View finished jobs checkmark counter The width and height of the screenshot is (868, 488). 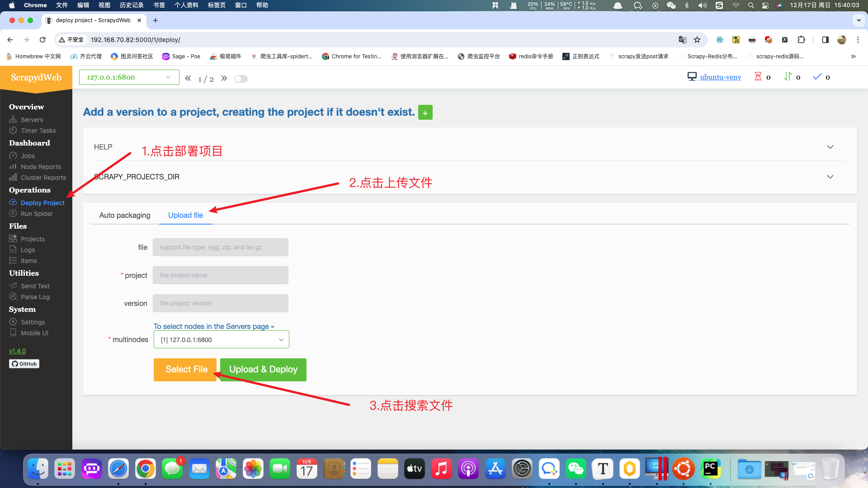[x=821, y=77]
